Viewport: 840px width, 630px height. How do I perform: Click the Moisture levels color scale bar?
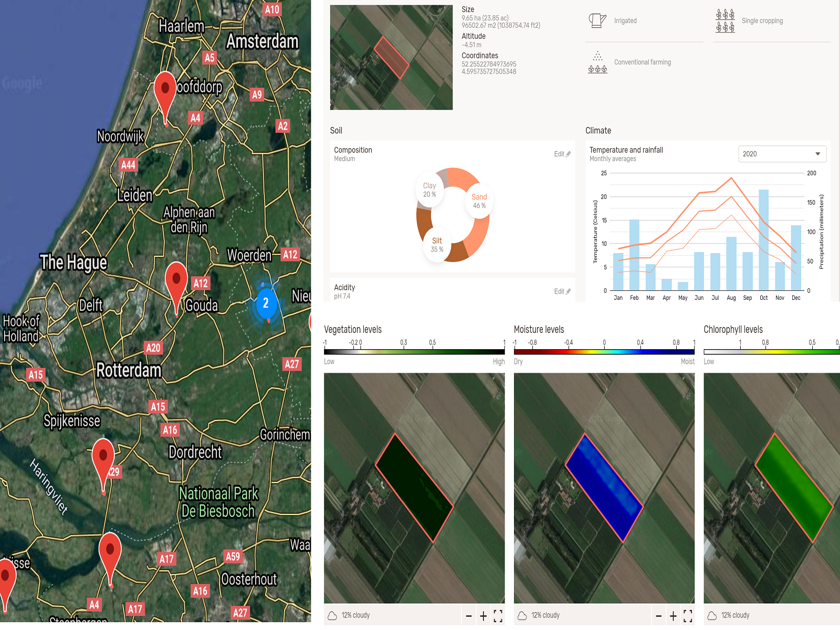604,352
